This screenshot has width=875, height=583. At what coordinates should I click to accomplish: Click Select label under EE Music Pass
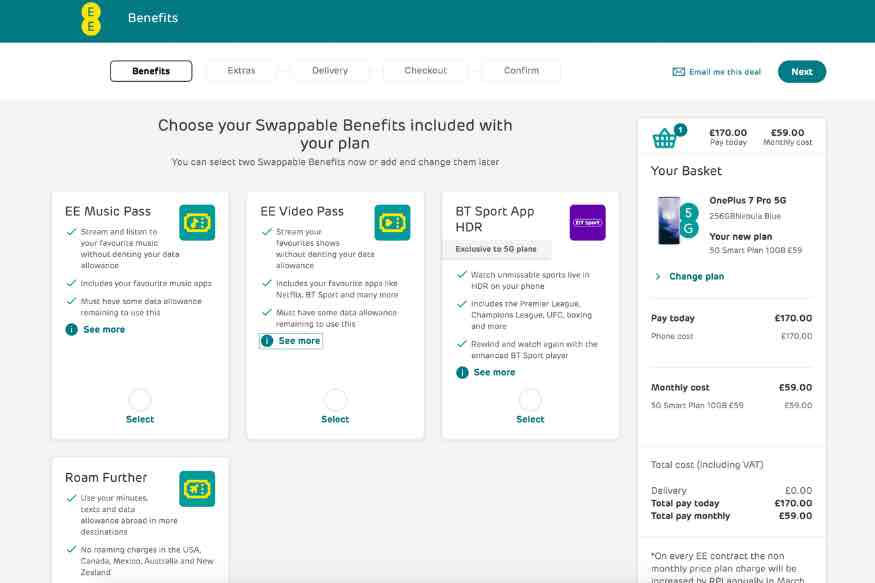tap(140, 420)
